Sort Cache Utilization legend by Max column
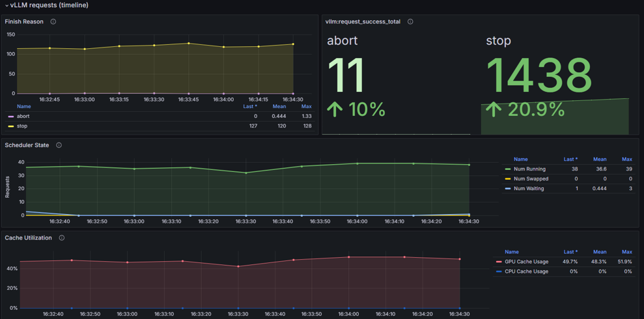The width and height of the screenshot is (644, 319). tap(628, 252)
